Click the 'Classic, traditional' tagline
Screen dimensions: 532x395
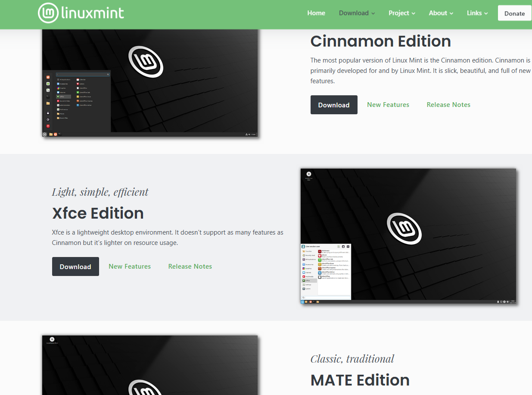pyautogui.click(x=352, y=359)
